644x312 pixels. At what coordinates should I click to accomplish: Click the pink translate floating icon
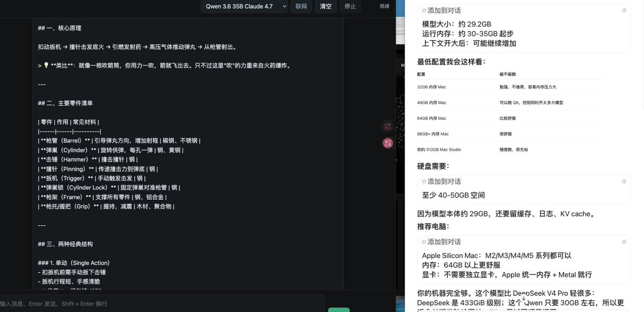coord(387,143)
